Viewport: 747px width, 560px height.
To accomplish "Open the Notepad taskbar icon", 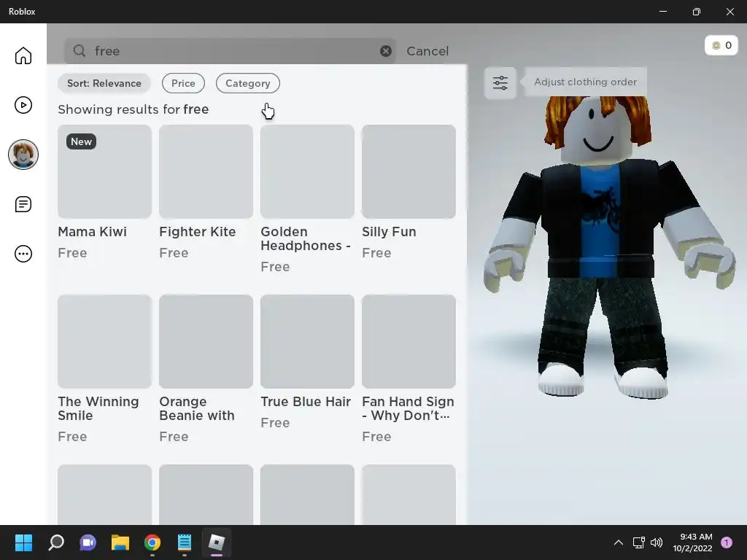I will tap(185, 542).
